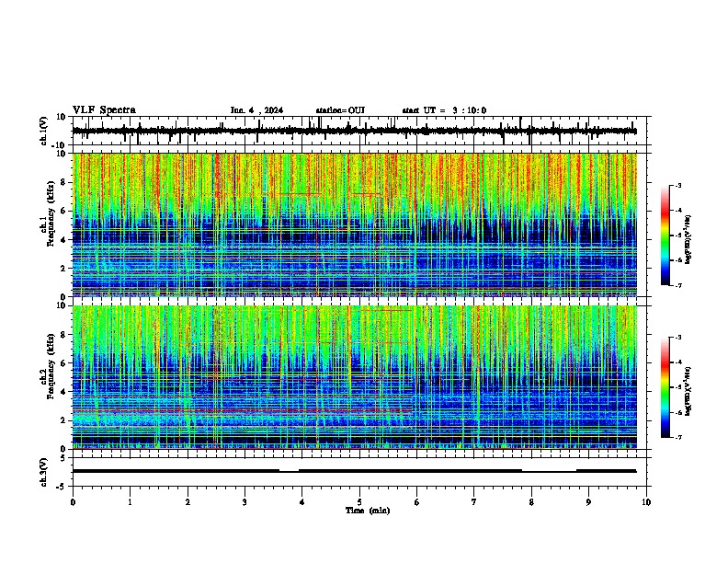Screen dimensions: 728x563
Task: Click the '4' kHz tick on ch.2 frequency axis
Action: (63, 392)
